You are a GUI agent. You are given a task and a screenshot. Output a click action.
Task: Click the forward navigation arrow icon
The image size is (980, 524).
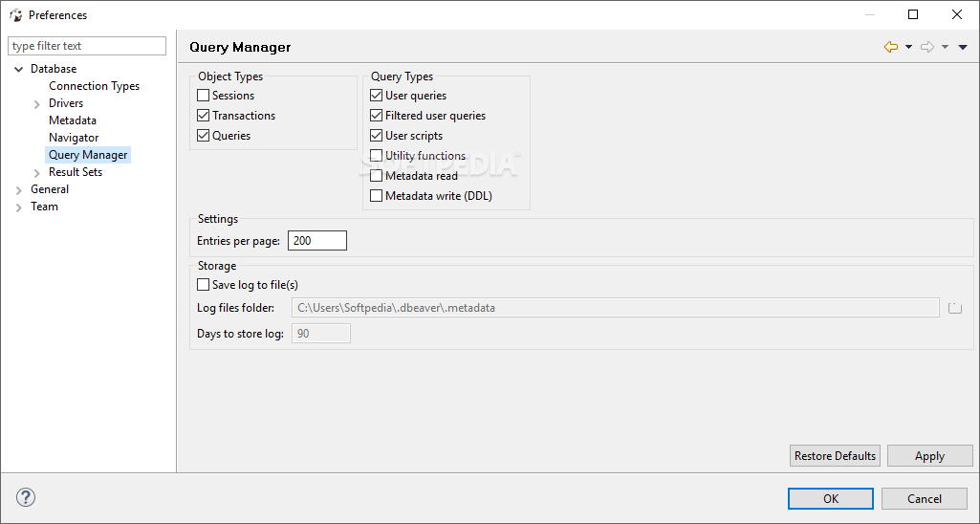coord(927,47)
